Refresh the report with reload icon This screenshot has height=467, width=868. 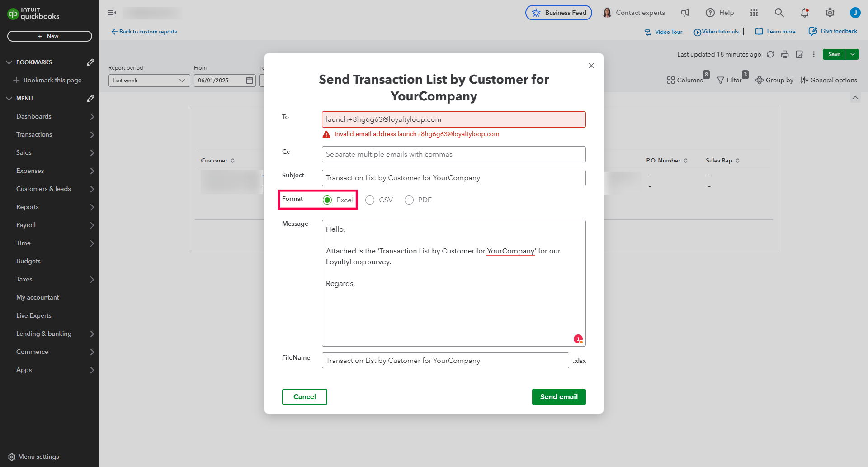pyautogui.click(x=770, y=54)
